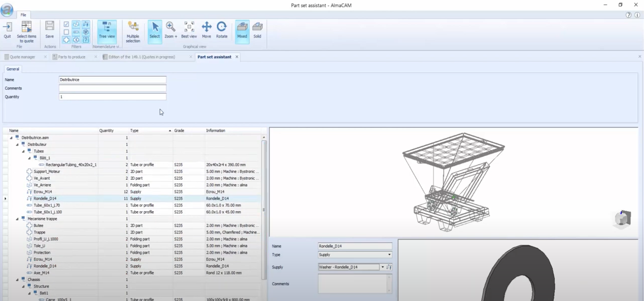Image resolution: width=644 pixels, height=301 pixels.
Task: Enable the Multiple selection tool
Action: [133, 31]
